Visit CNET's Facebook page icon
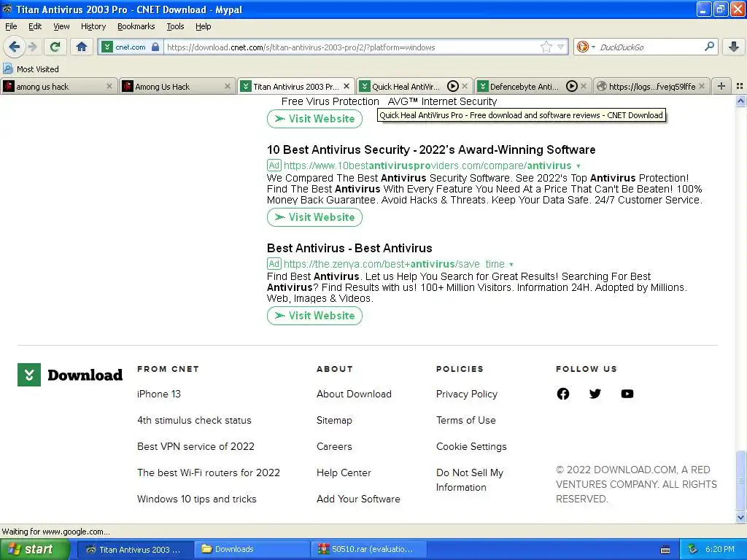 [563, 394]
